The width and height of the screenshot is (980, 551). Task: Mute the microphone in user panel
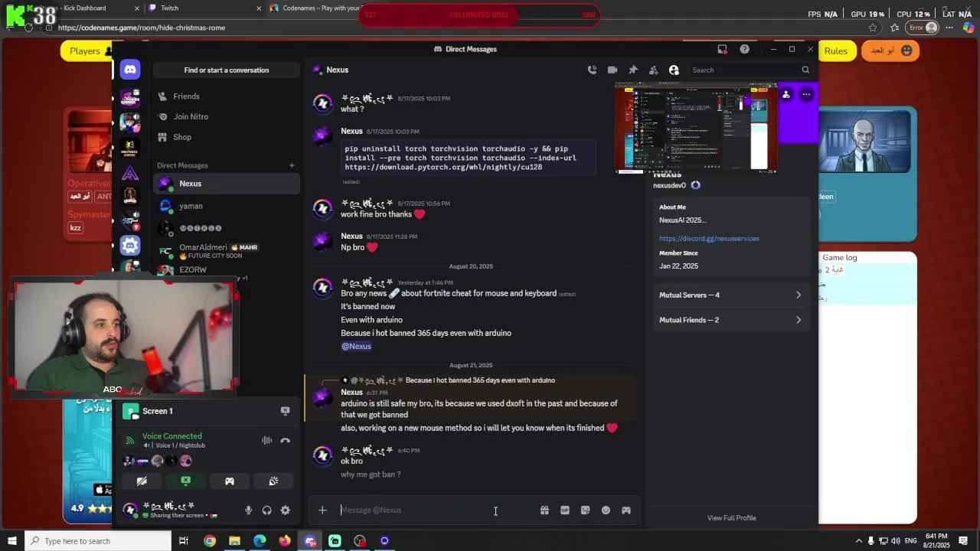click(248, 510)
